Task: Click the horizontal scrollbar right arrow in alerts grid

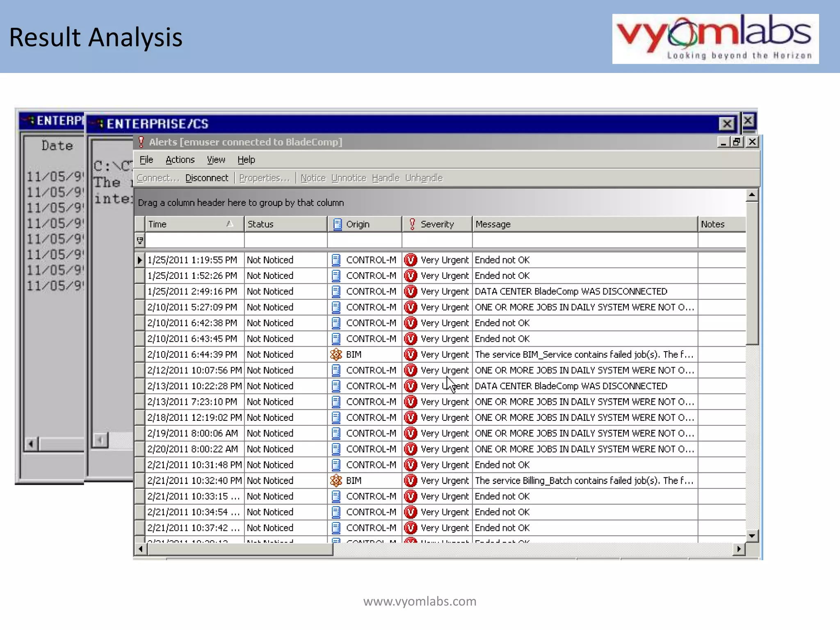Action: (739, 549)
